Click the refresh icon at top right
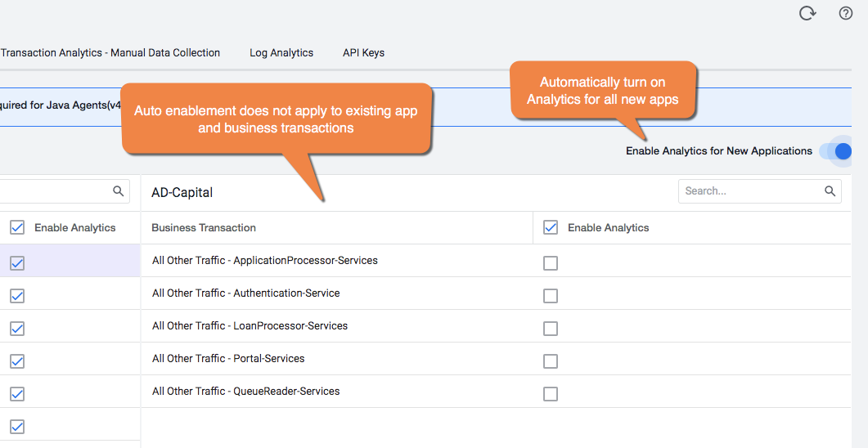Screen dimensions: 868x448 tap(807, 13)
